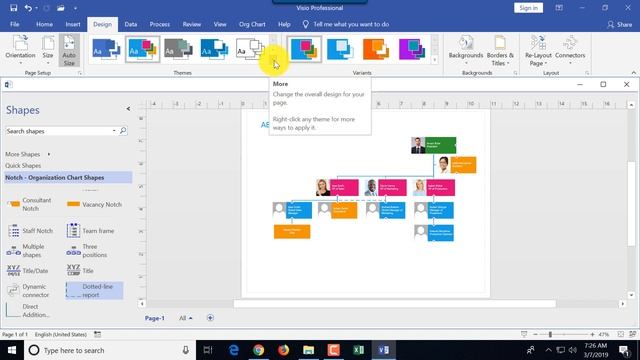Switch to the Insert ribbon tab
The image size is (640, 360).
pyautogui.click(x=73, y=24)
